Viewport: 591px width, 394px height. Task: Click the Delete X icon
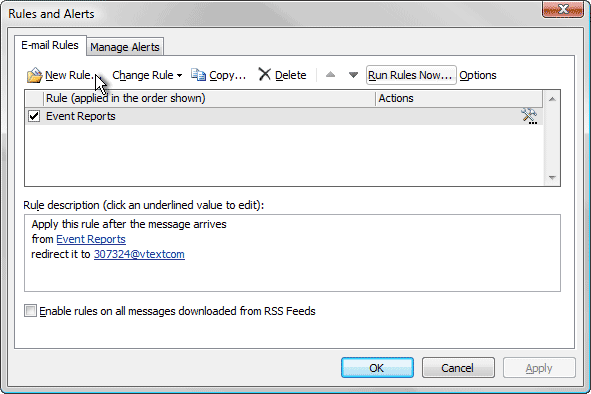pos(265,74)
